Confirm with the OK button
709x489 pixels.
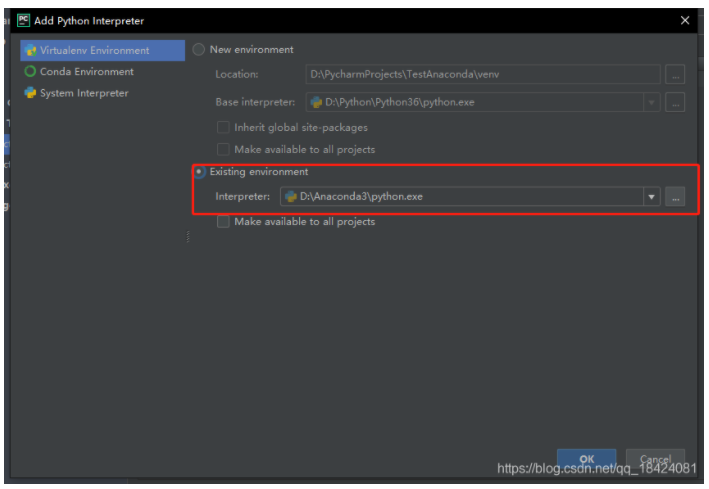(x=586, y=459)
